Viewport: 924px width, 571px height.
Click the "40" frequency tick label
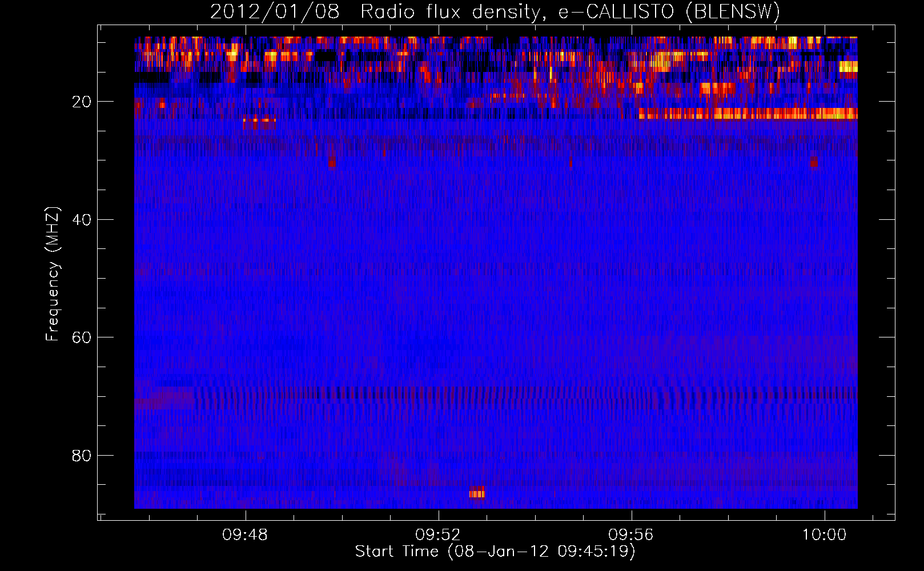(x=82, y=220)
